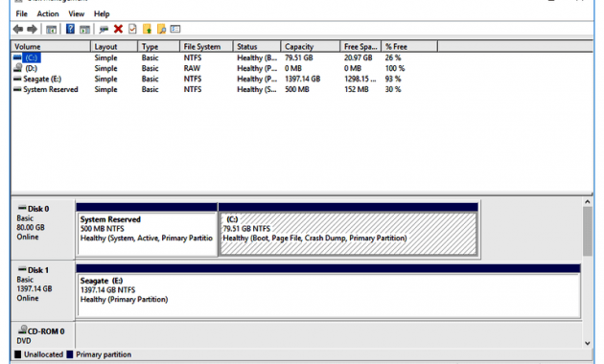Click the yellow folder with magnifier icon
The width and height of the screenshot is (604, 364).
(x=161, y=29)
